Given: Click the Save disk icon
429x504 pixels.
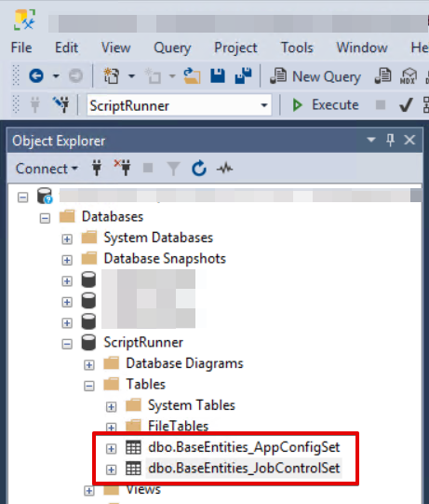Looking at the screenshot, I should click(x=218, y=75).
